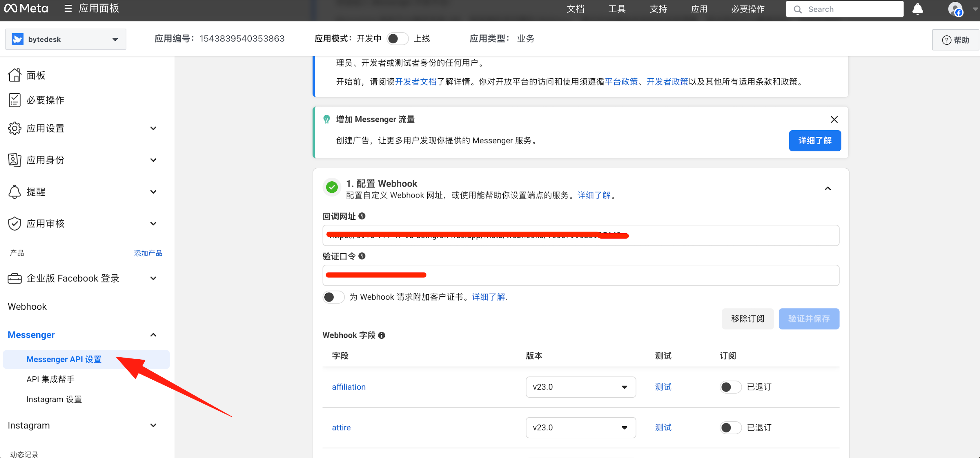
Task: Click the 必要操作 checklist icon in sidebar
Action: click(14, 100)
